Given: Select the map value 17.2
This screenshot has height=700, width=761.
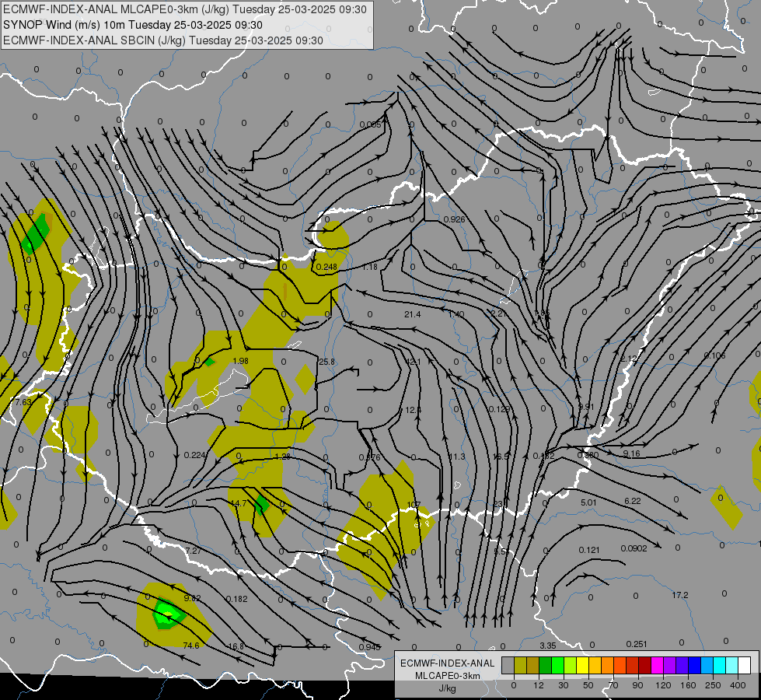Looking at the screenshot, I should pyautogui.click(x=680, y=595).
